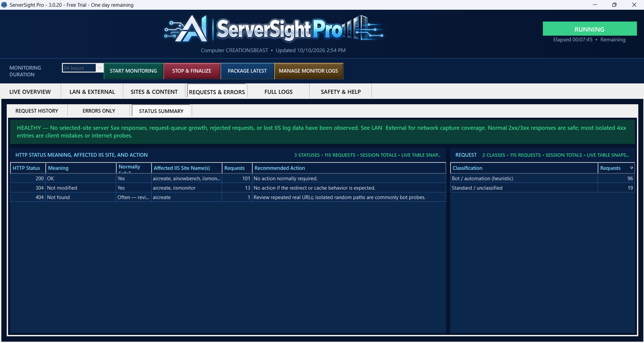
Task: Click 'aicreate, iismonitor' site cell
Action: 187,188
